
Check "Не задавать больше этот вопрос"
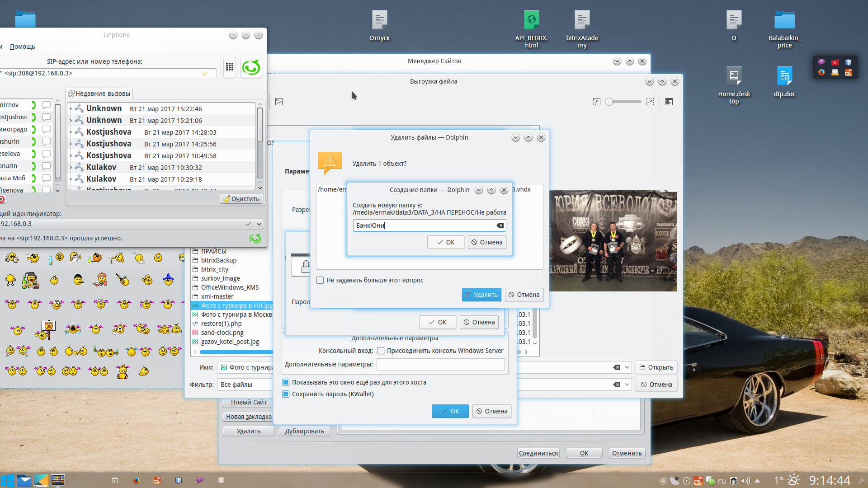click(x=320, y=280)
